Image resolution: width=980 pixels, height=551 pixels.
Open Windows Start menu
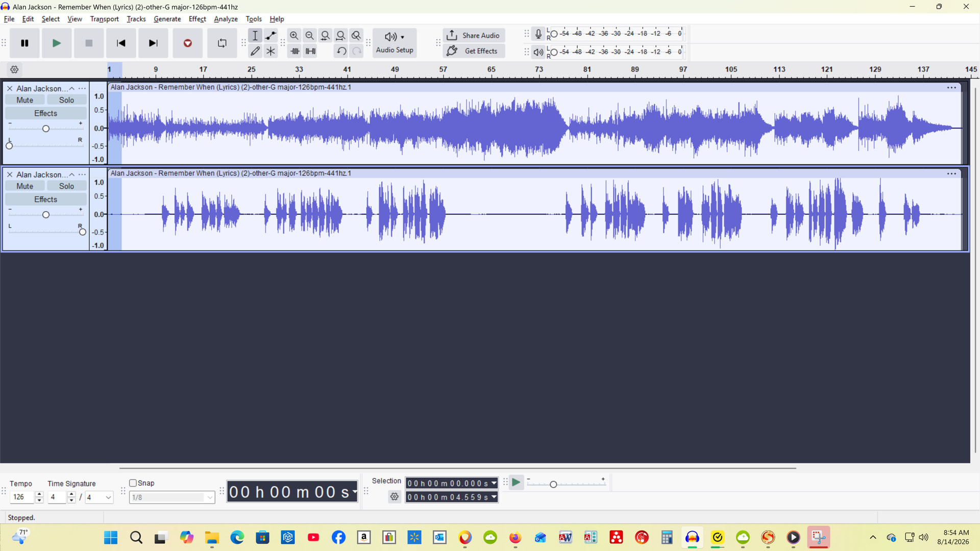(x=111, y=537)
